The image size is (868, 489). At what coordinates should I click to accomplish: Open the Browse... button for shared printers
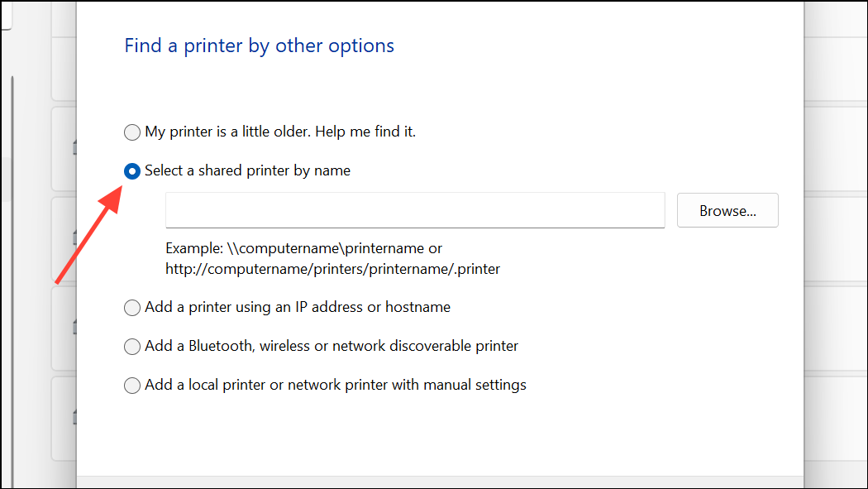(727, 210)
